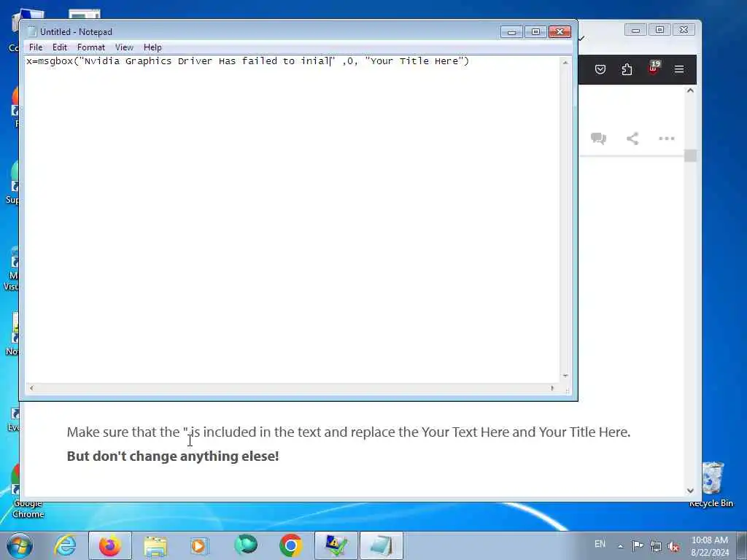Open the Help menu in Notepad

[x=152, y=47]
